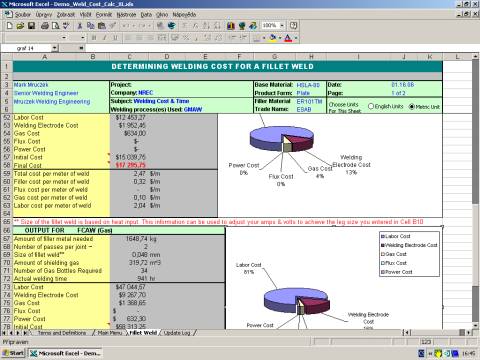480x360 pixels.
Task: Create a new workbook with New icon
Action: [x=10, y=26]
